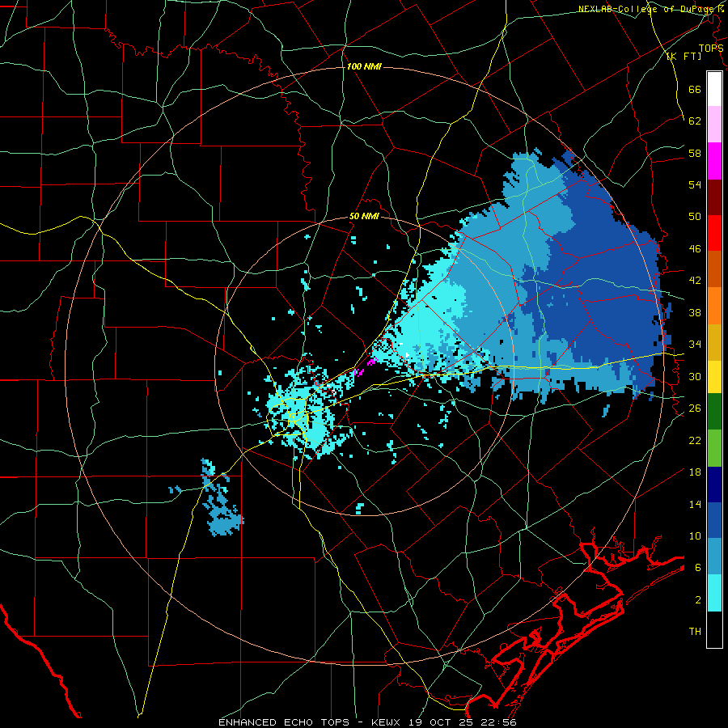Click the '62' legend value

tap(695, 121)
